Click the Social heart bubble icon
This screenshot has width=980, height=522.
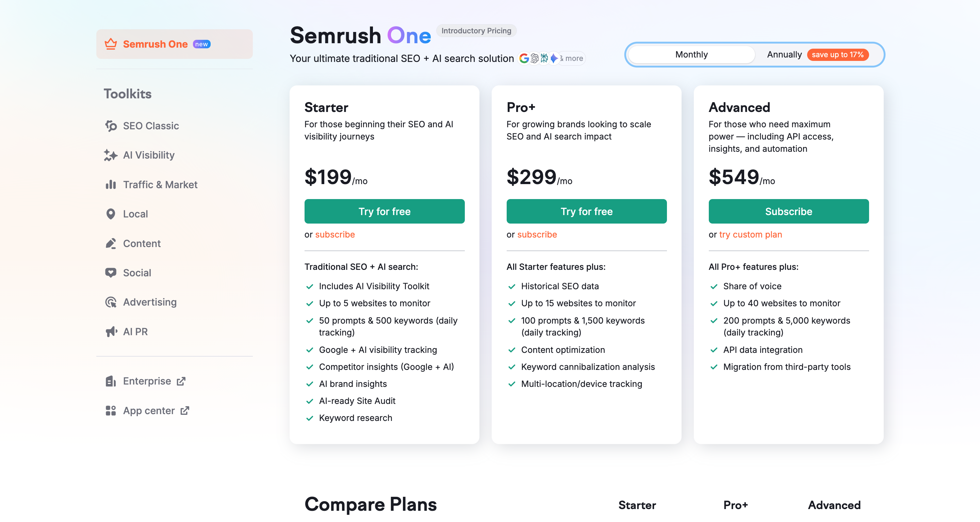tap(111, 273)
